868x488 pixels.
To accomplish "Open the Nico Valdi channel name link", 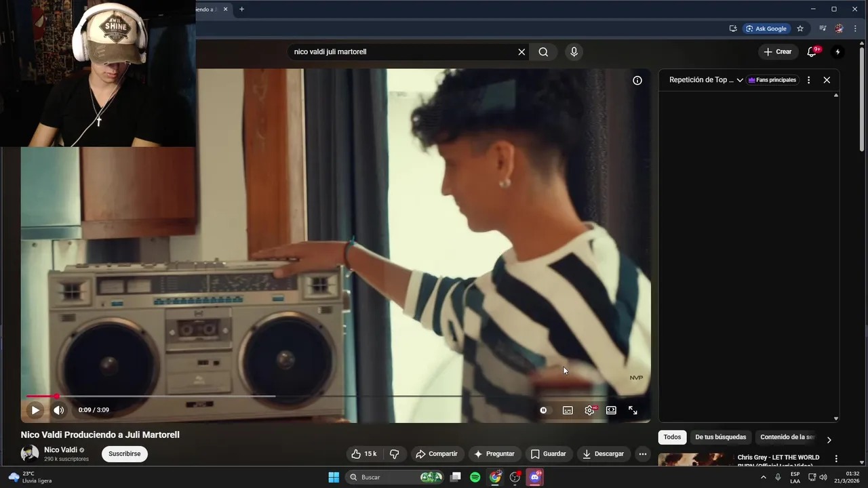I will (61, 450).
